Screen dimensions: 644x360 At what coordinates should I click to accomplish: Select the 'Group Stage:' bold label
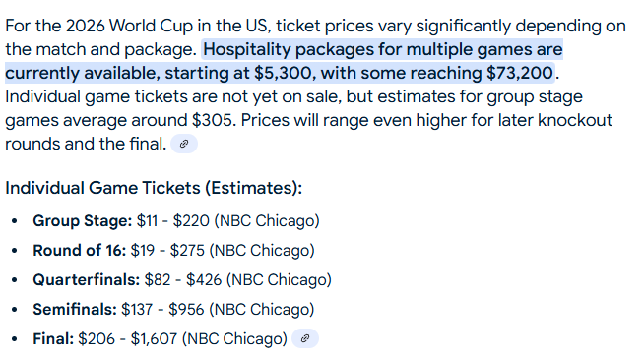point(83,221)
